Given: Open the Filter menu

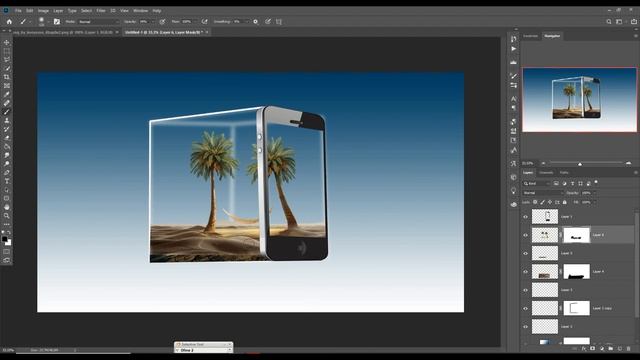Looking at the screenshot, I should pos(101,11).
